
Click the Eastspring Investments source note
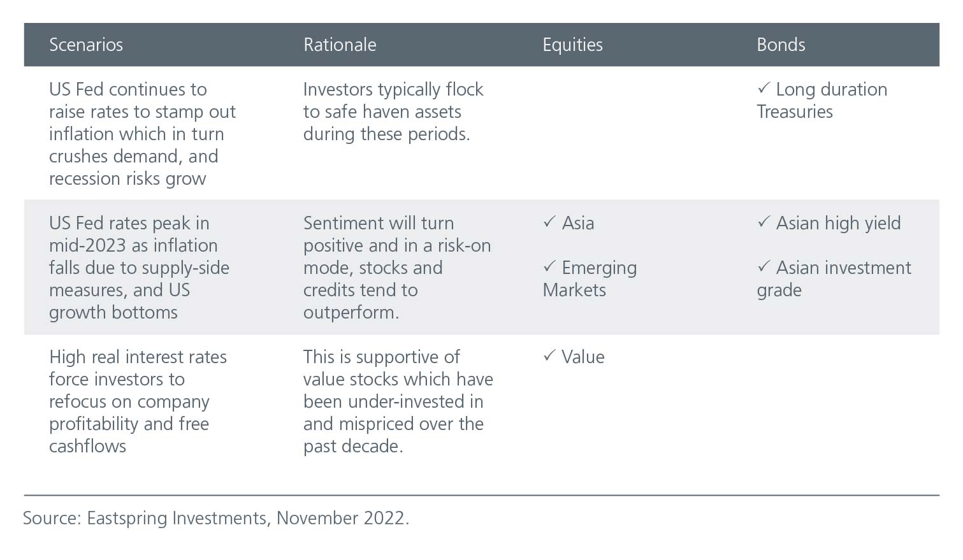[216, 518]
